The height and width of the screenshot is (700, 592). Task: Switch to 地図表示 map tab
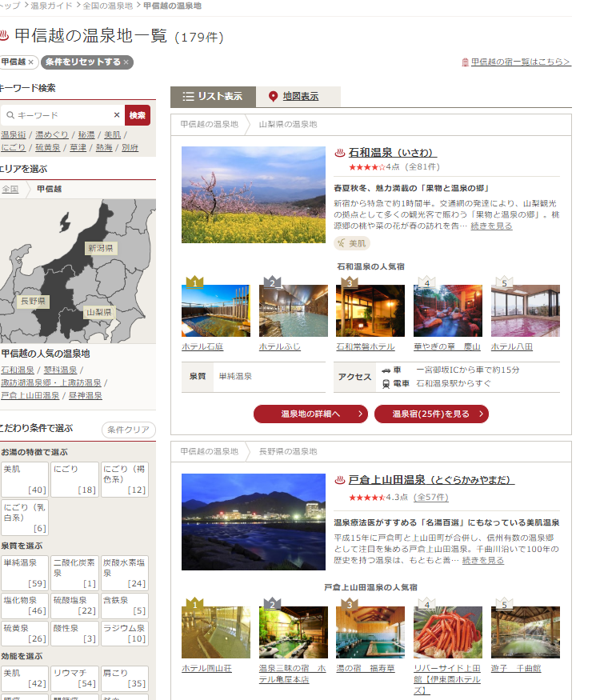(x=298, y=97)
